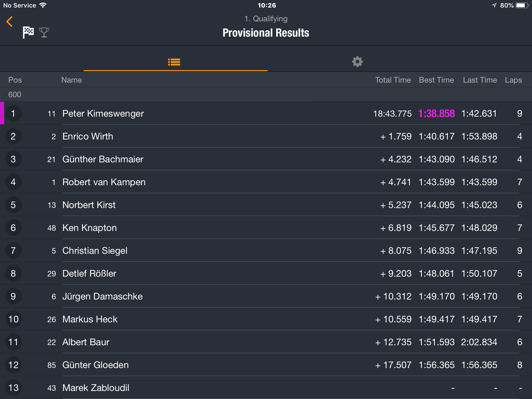
Task: Tap position badge number 9
Action: click(x=13, y=296)
